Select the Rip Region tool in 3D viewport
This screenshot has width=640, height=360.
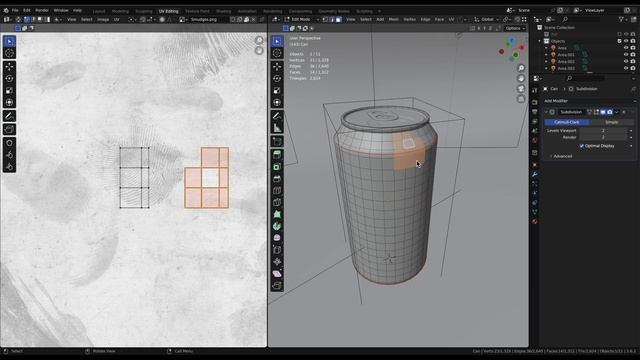point(277,285)
